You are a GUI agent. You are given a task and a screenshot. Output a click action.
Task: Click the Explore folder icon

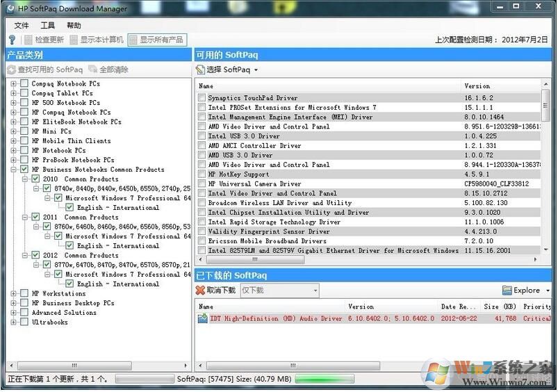[507, 291]
